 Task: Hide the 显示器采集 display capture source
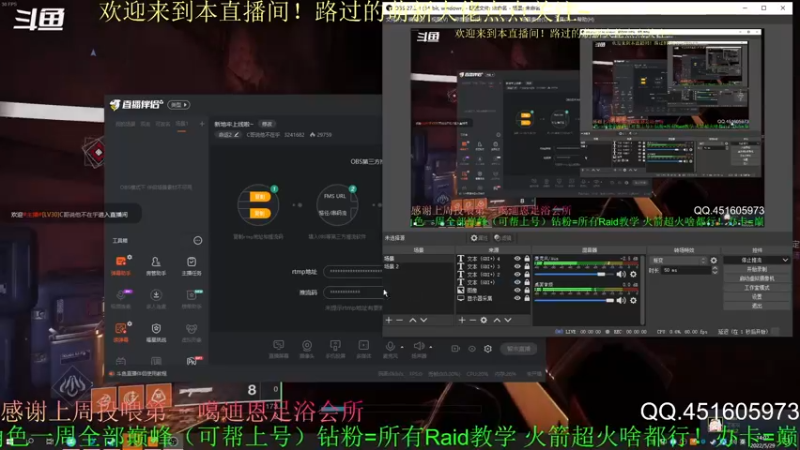(517, 298)
